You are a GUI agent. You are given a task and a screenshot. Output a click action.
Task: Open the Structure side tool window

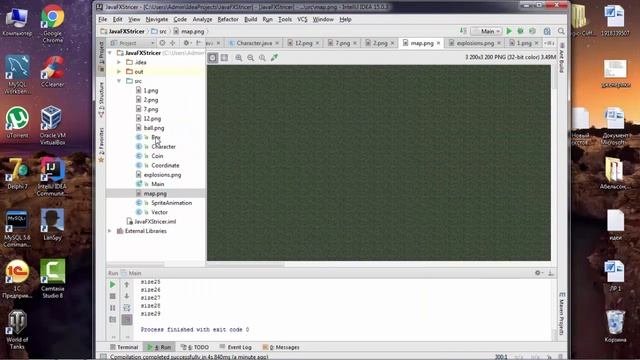(x=101, y=99)
